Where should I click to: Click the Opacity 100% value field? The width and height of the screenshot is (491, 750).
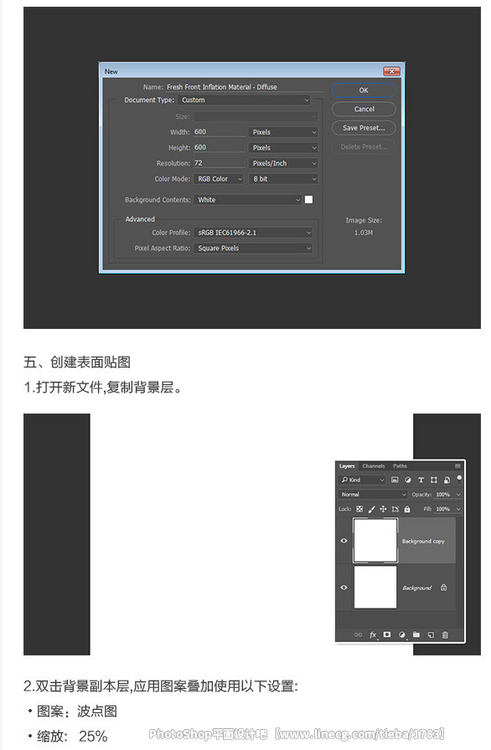444,494
